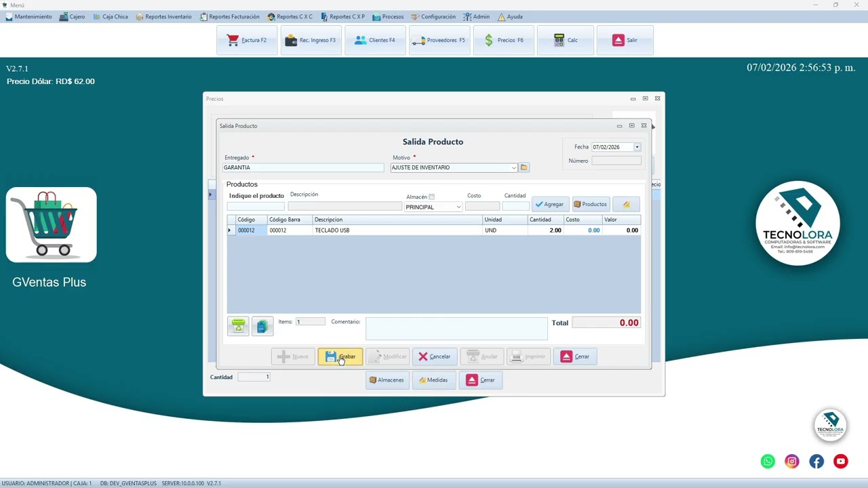This screenshot has width=868, height=488.
Task: Toggle the Almacén checkbox
Action: (431, 197)
